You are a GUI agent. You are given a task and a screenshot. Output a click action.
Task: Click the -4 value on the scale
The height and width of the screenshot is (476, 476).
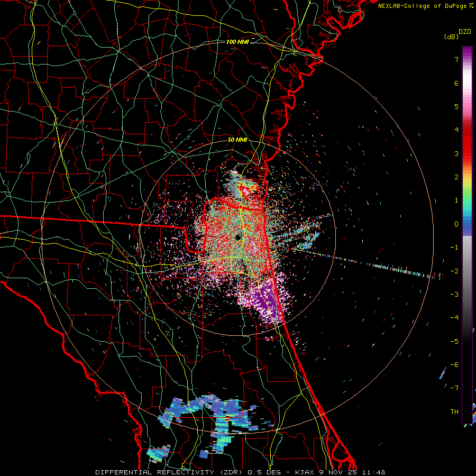(454, 318)
